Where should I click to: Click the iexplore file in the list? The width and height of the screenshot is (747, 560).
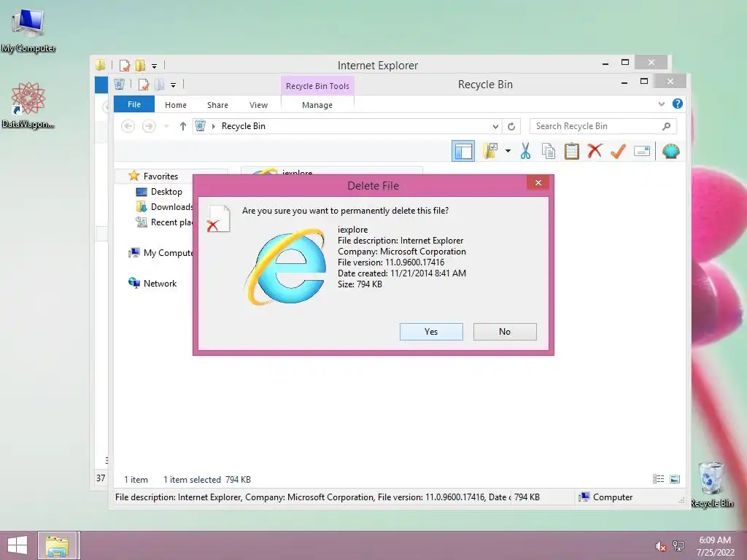pos(332,171)
